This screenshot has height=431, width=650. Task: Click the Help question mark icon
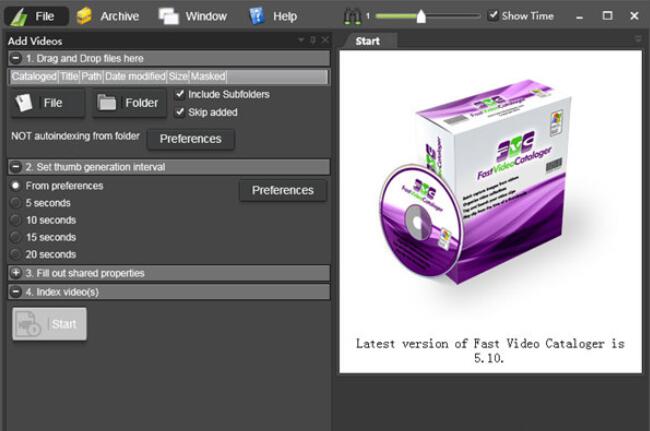pyautogui.click(x=257, y=16)
